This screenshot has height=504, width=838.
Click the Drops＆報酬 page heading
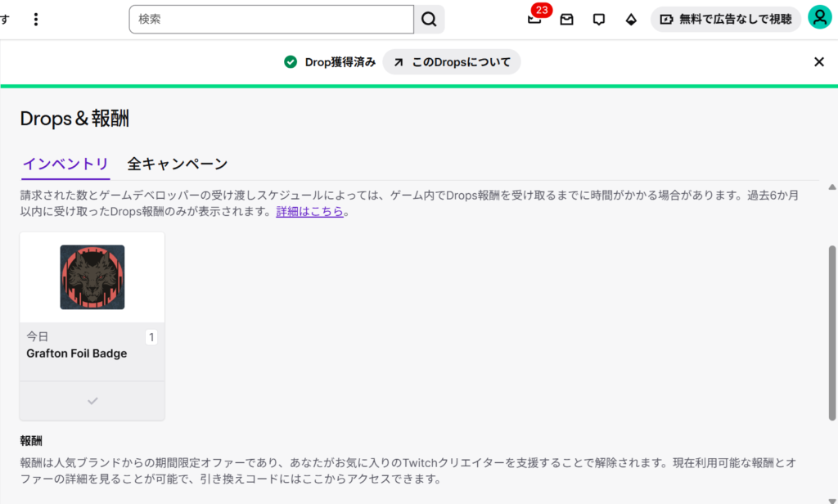click(74, 118)
